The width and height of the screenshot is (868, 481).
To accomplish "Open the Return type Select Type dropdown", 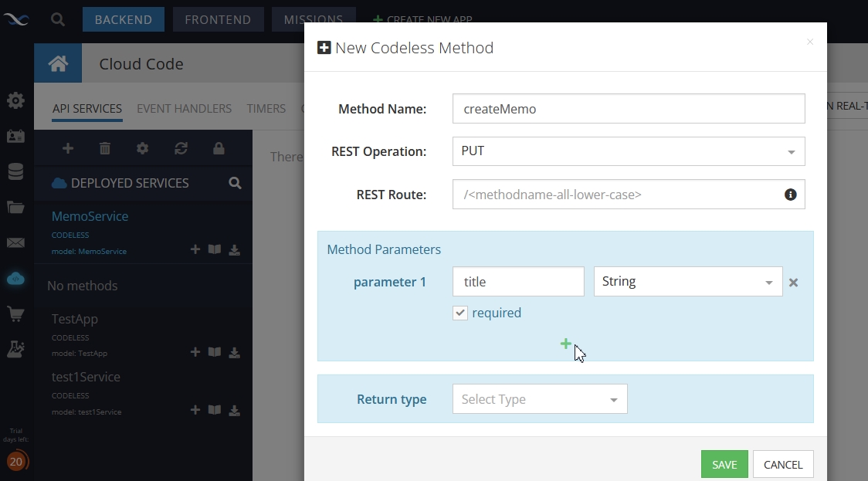I will 540,399.
